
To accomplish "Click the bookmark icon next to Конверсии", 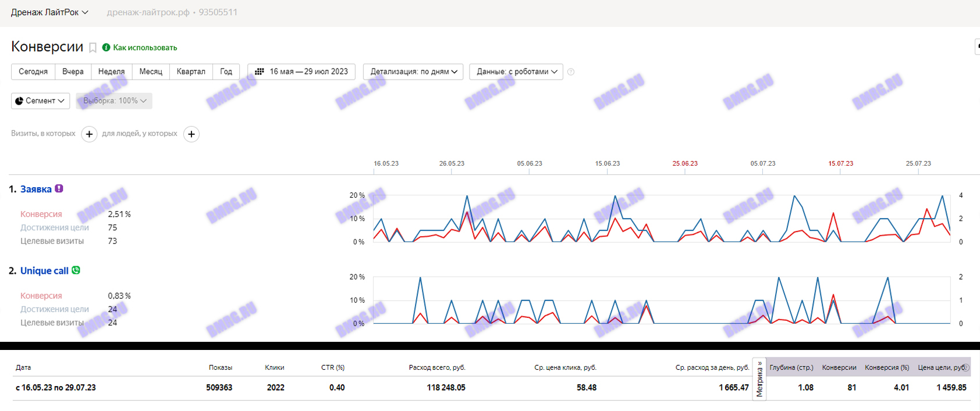I will [93, 48].
